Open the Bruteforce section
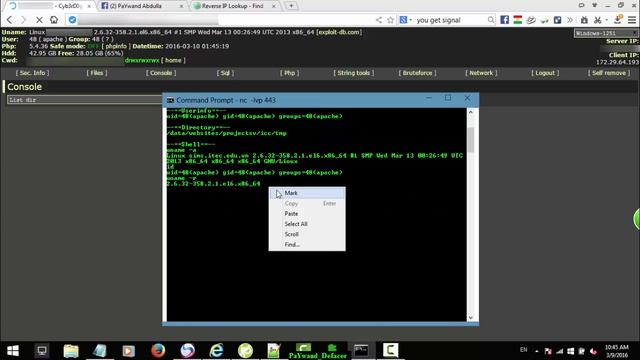Image resolution: width=640 pixels, height=360 pixels. pyautogui.click(x=417, y=73)
